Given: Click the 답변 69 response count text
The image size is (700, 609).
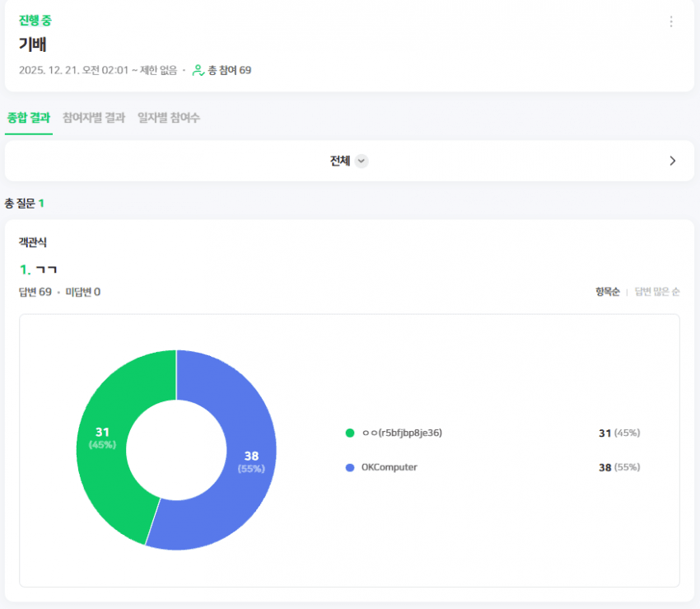Looking at the screenshot, I should (x=35, y=292).
